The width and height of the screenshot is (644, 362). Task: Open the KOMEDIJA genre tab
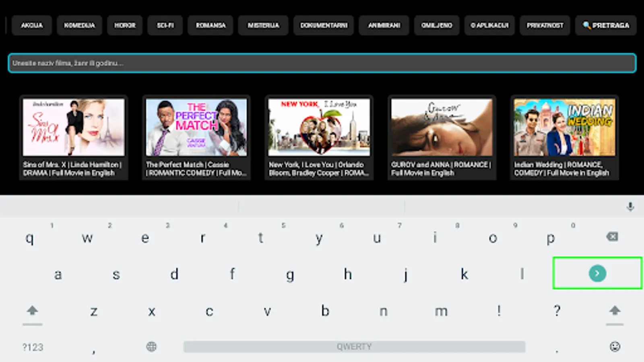tap(79, 25)
